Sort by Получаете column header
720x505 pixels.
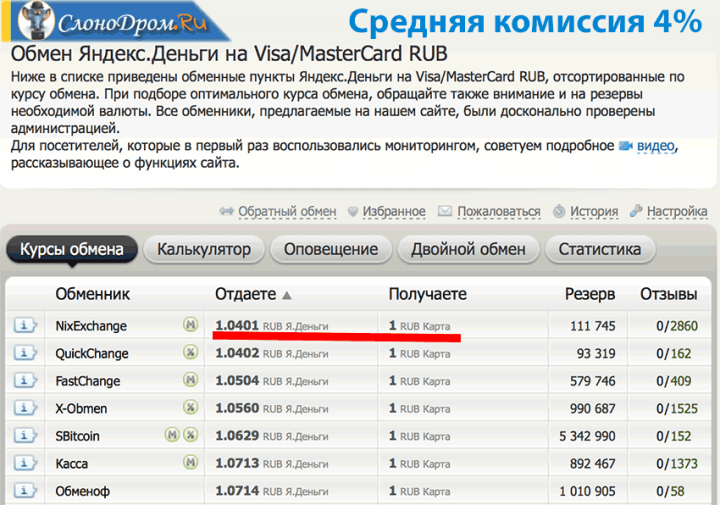pyautogui.click(x=428, y=294)
